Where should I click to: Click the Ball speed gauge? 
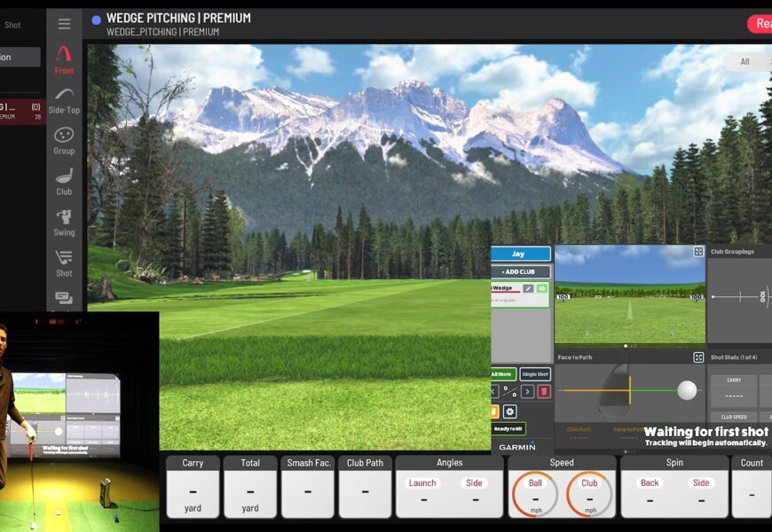pos(535,494)
